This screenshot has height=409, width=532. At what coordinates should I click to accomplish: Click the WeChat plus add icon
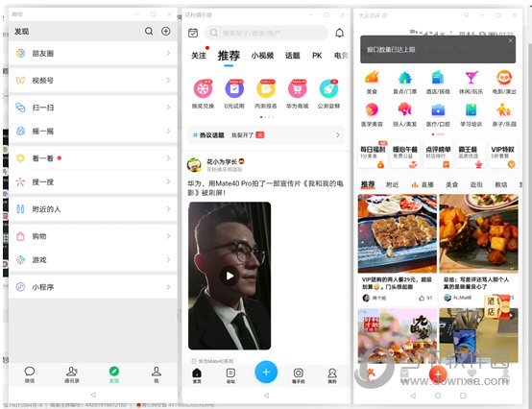[x=165, y=31]
